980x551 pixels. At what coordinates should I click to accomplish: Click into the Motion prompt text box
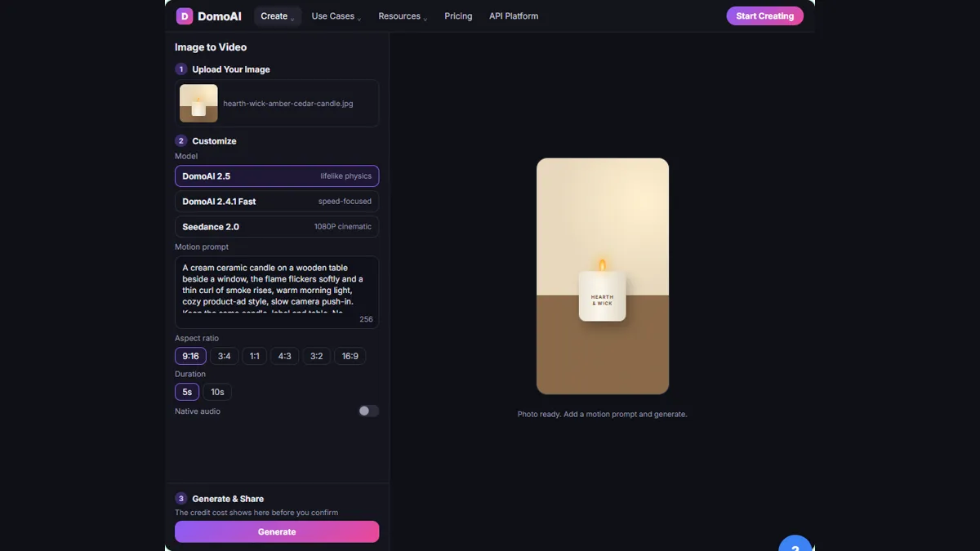click(x=277, y=291)
